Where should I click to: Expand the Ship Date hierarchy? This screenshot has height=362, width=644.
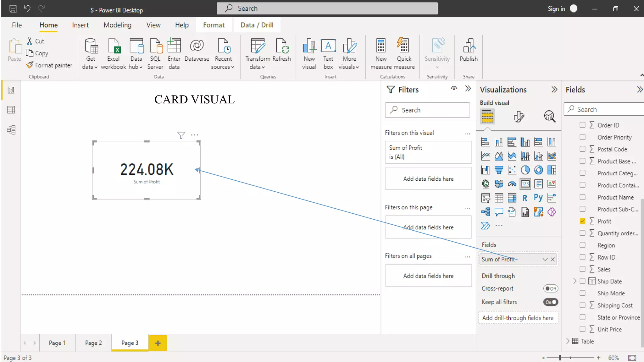[x=575, y=281]
